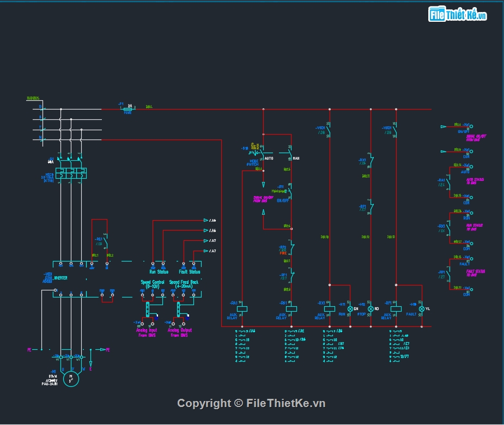Select the -RF1 fault status contact
504x425 pixels.
click(x=448, y=275)
